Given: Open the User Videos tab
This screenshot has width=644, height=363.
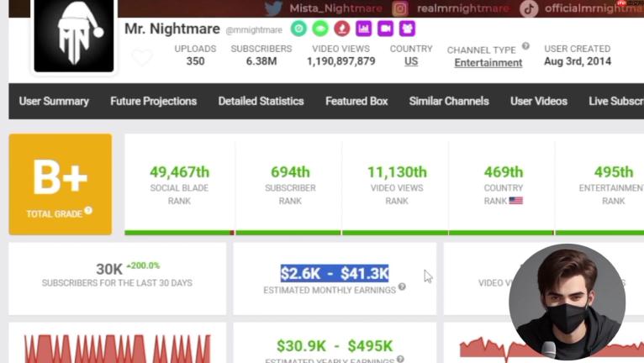Looking at the screenshot, I should coord(539,102).
